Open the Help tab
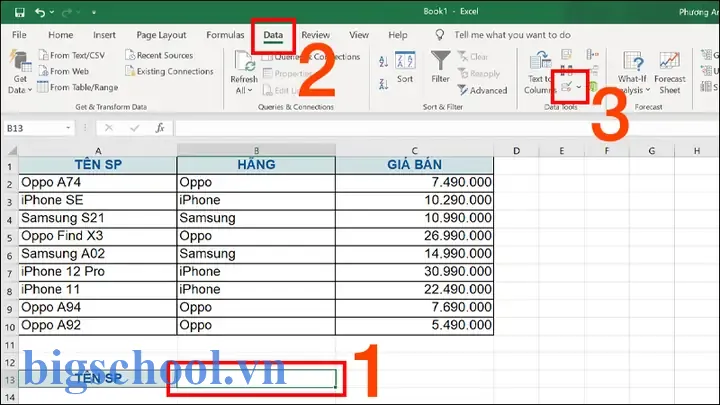The image size is (720, 405). click(398, 35)
